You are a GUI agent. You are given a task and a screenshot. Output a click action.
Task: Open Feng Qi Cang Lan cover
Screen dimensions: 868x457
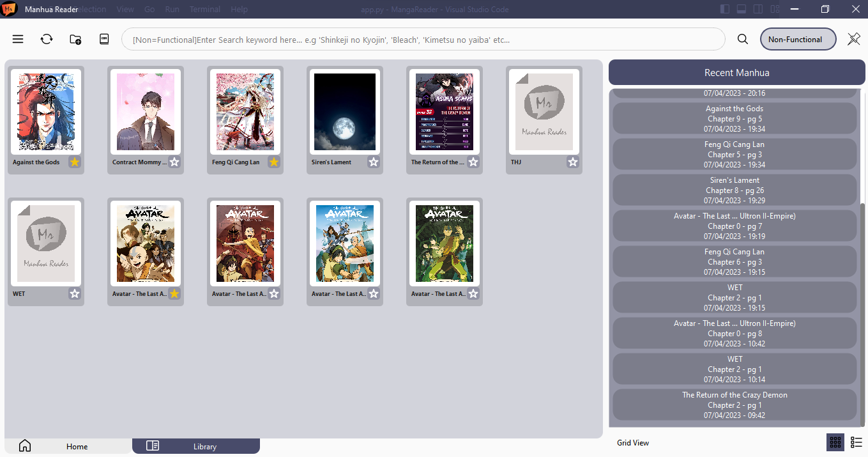(245, 112)
